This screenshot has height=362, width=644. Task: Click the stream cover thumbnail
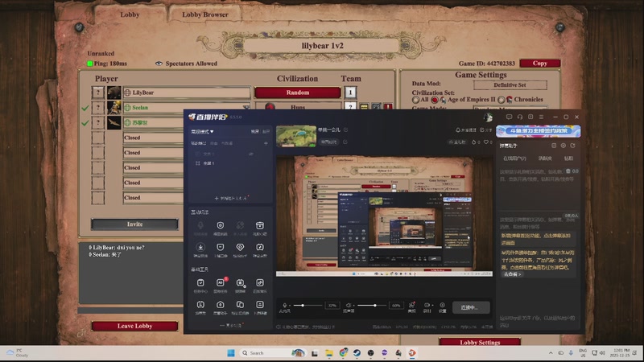[x=296, y=136]
